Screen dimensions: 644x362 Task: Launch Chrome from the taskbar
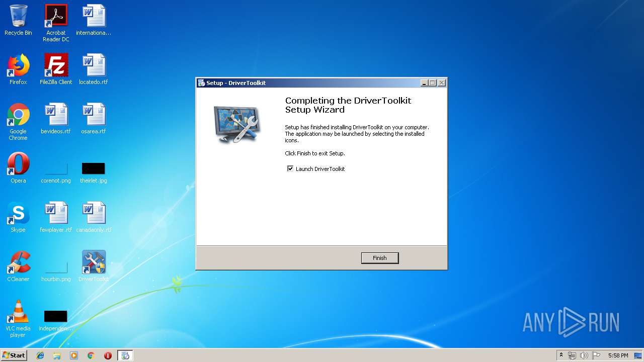click(91, 355)
